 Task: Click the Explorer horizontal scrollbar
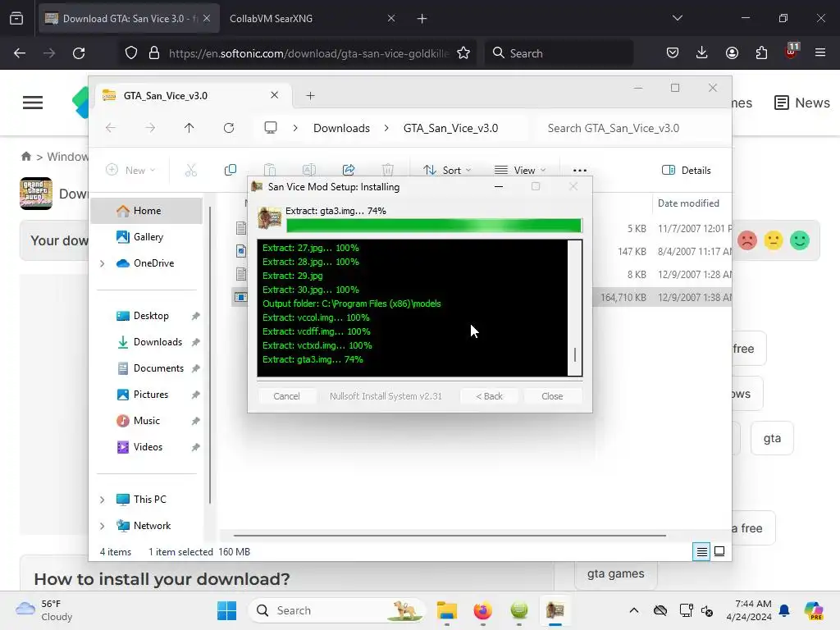pyautogui.click(x=450, y=535)
